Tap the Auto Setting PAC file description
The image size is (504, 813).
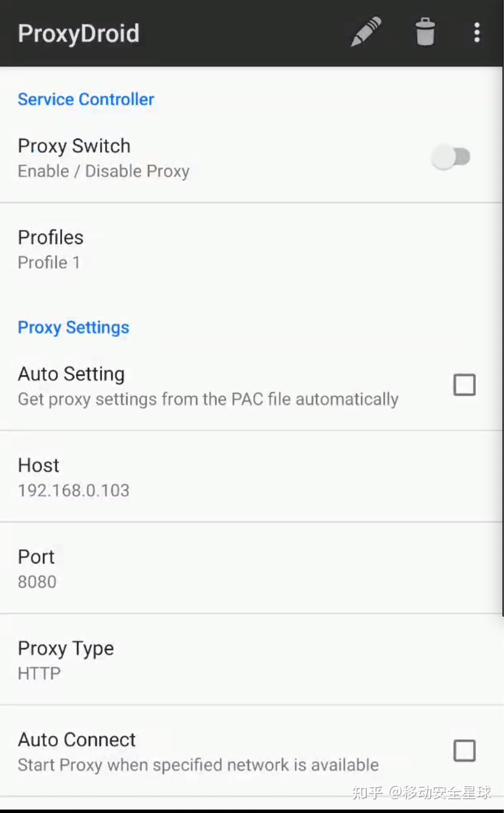pyautogui.click(x=208, y=399)
